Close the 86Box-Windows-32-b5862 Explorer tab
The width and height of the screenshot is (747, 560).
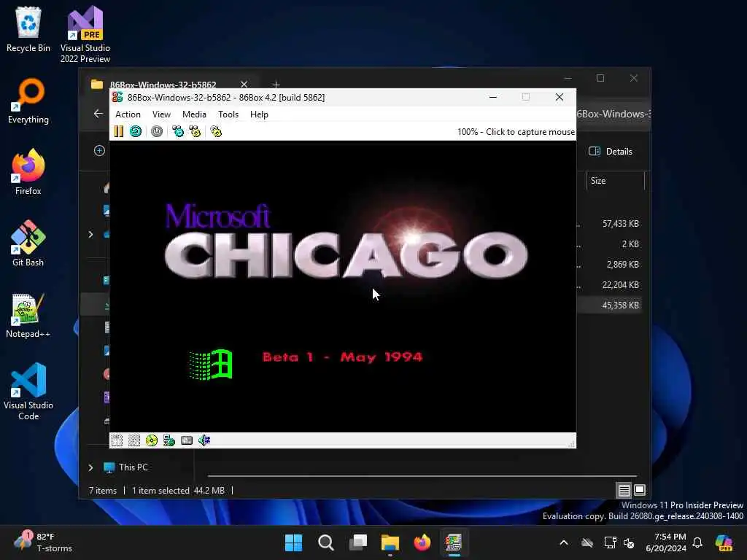coord(244,85)
